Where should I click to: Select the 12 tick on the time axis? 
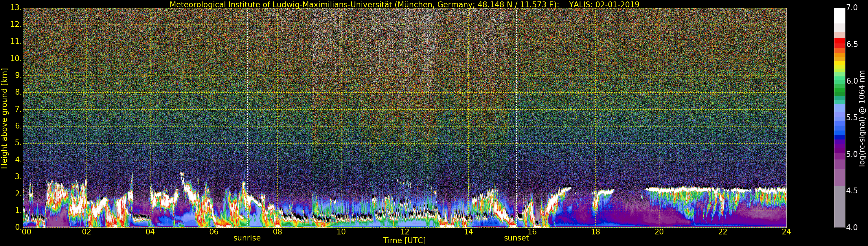point(405,232)
